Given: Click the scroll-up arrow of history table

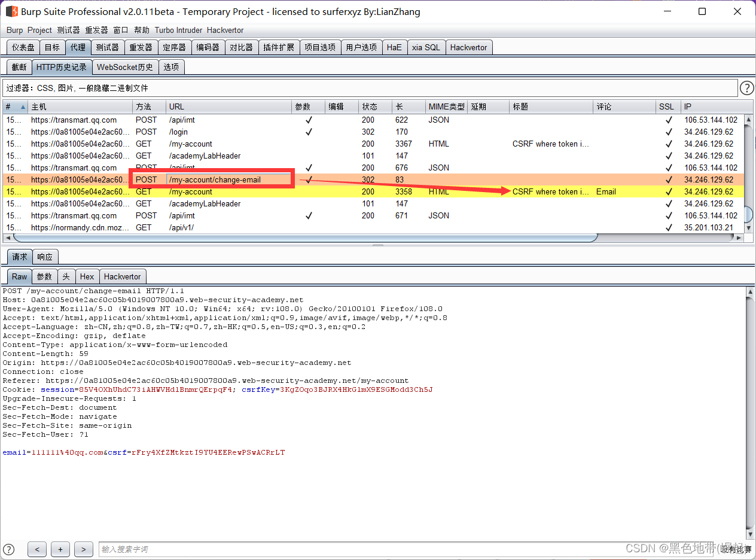Looking at the screenshot, I should (x=749, y=120).
